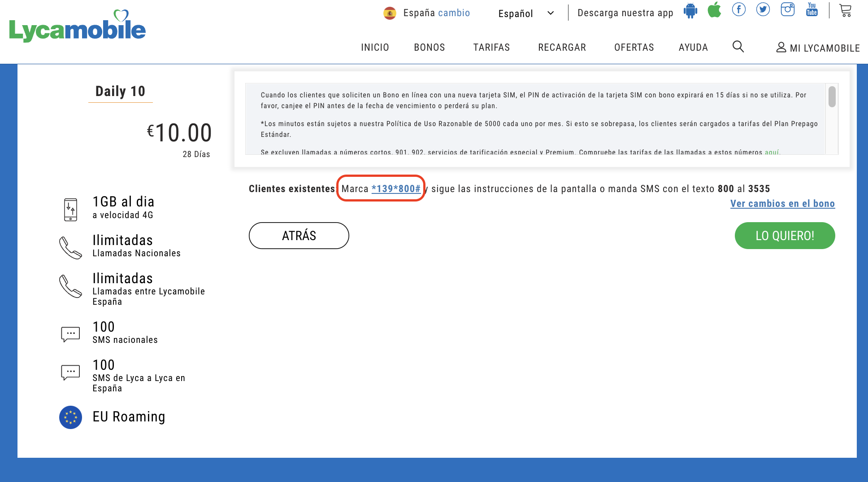
Task: Visit the Lycamobile Facebook page icon
Action: point(739,9)
